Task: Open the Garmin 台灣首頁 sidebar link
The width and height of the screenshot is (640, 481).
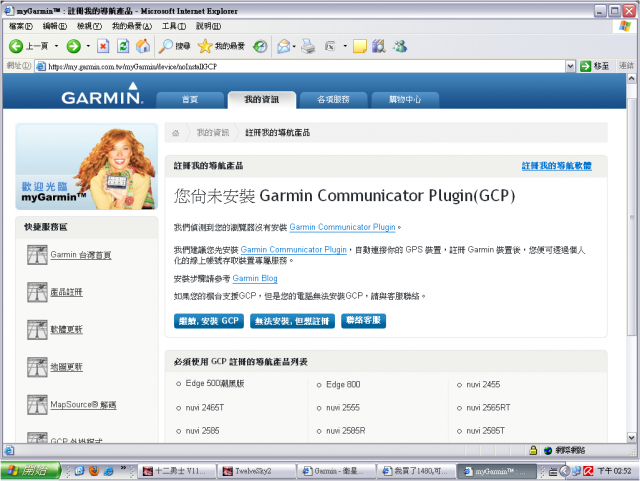Action: coord(81,255)
